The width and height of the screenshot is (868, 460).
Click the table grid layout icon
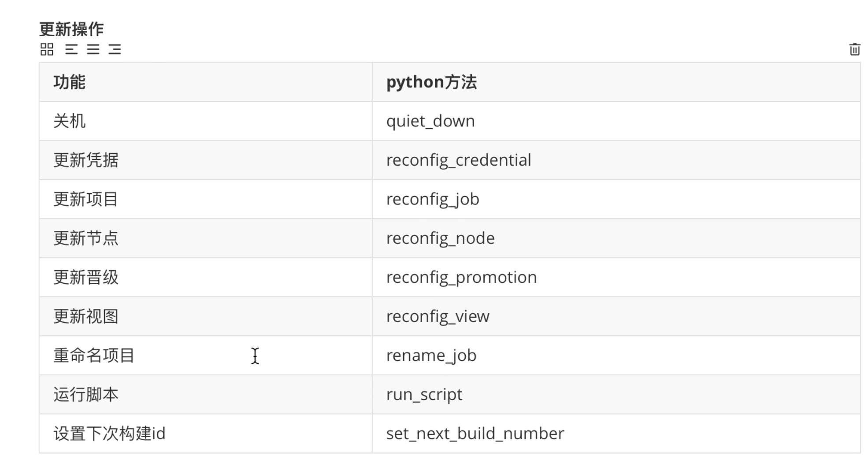47,49
